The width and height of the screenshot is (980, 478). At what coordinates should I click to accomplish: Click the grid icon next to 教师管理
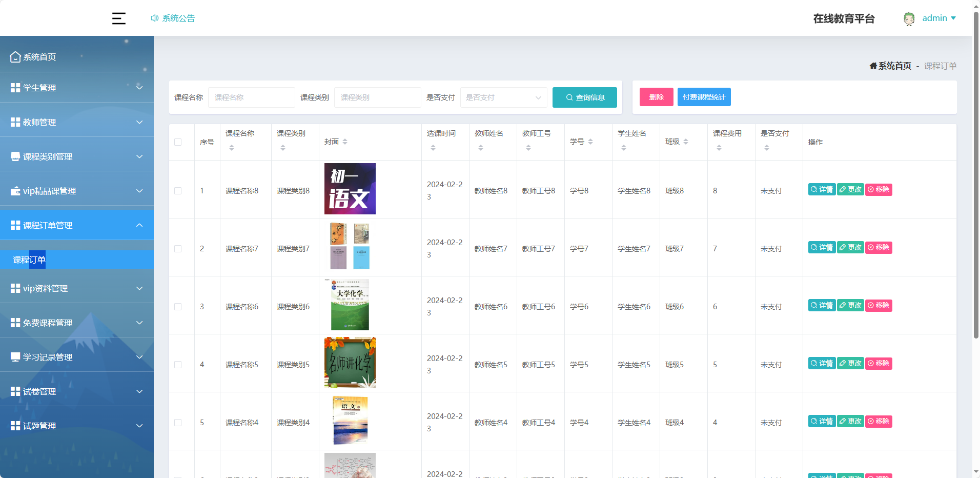[x=15, y=122]
